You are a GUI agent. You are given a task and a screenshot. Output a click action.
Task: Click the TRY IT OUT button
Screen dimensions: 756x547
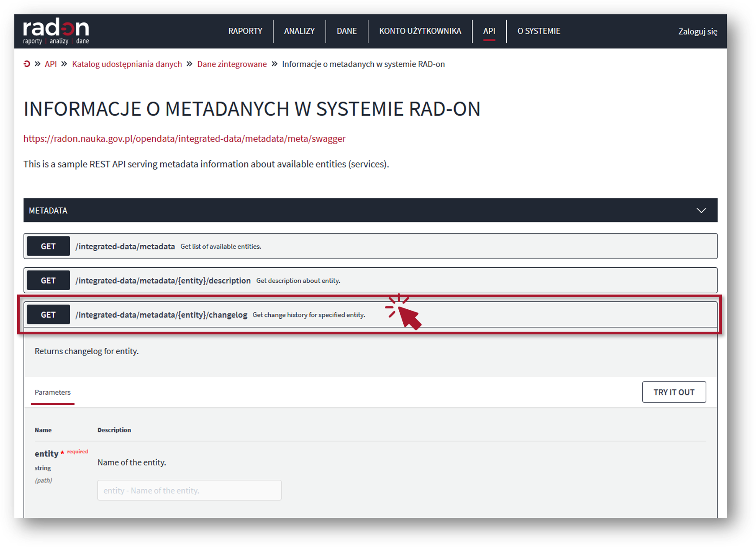pos(674,392)
